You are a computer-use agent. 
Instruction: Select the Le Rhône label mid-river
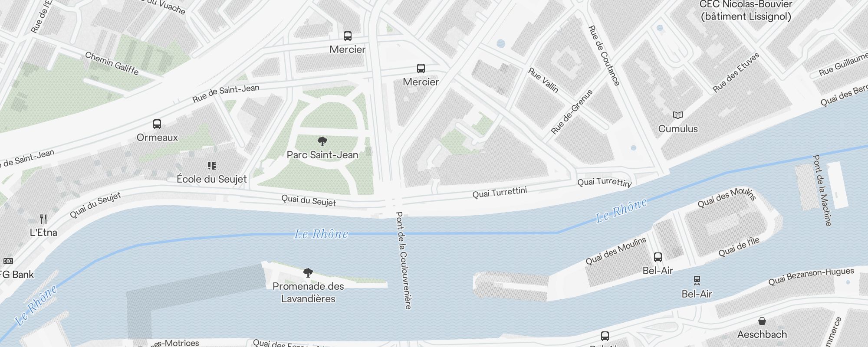coord(321,234)
